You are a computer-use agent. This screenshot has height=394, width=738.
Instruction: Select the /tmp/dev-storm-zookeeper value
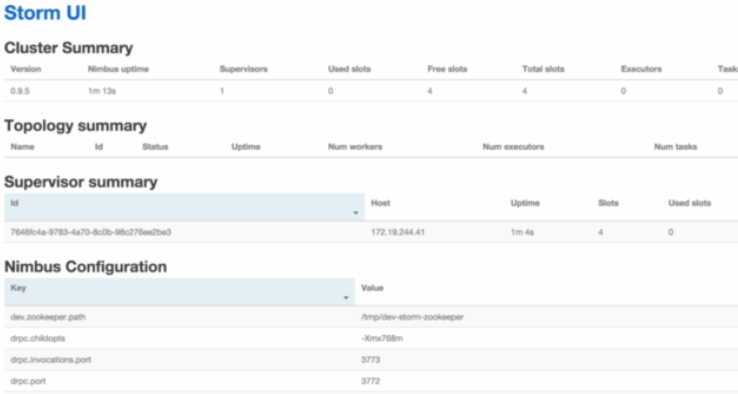pyautogui.click(x=412, y=317)
